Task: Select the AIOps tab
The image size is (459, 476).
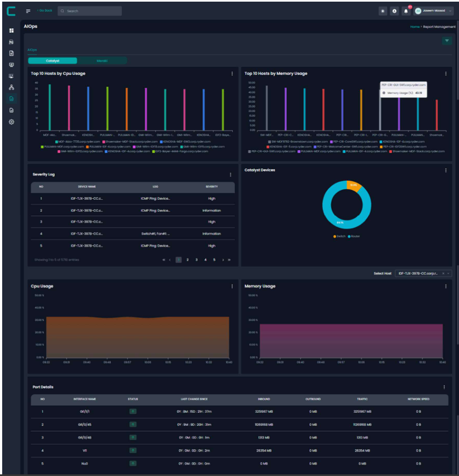Action: [32, 50]
